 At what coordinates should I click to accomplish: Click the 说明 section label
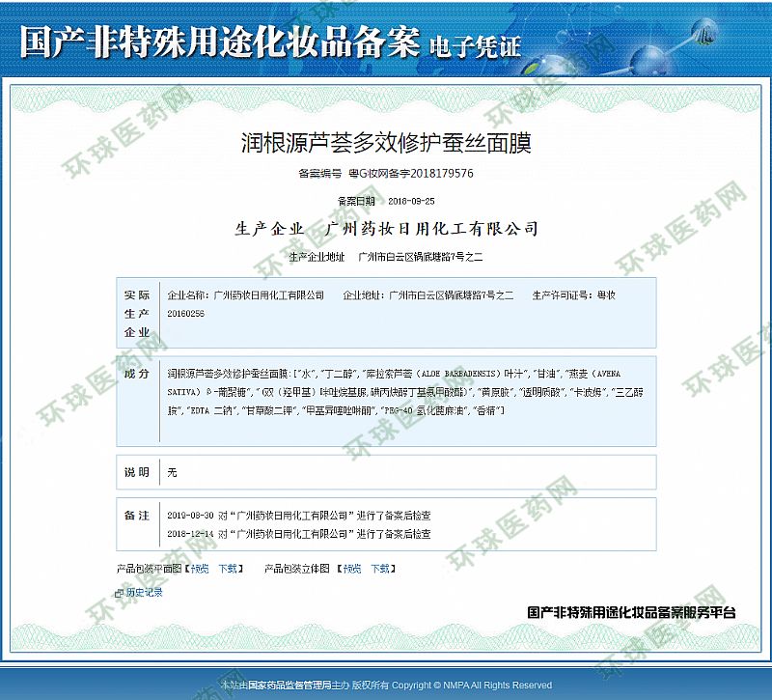coord(136,472)
